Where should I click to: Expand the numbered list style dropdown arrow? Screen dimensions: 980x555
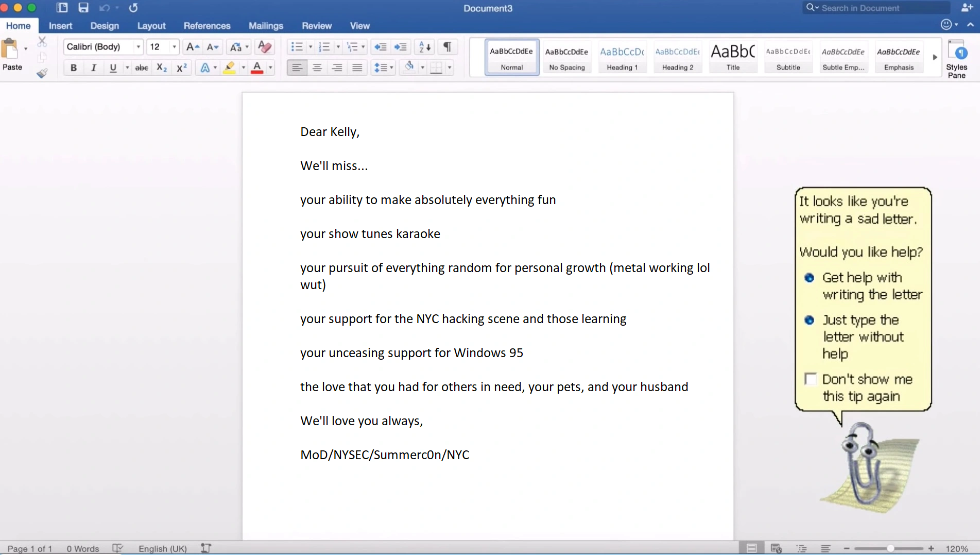(x=338, y=47)
